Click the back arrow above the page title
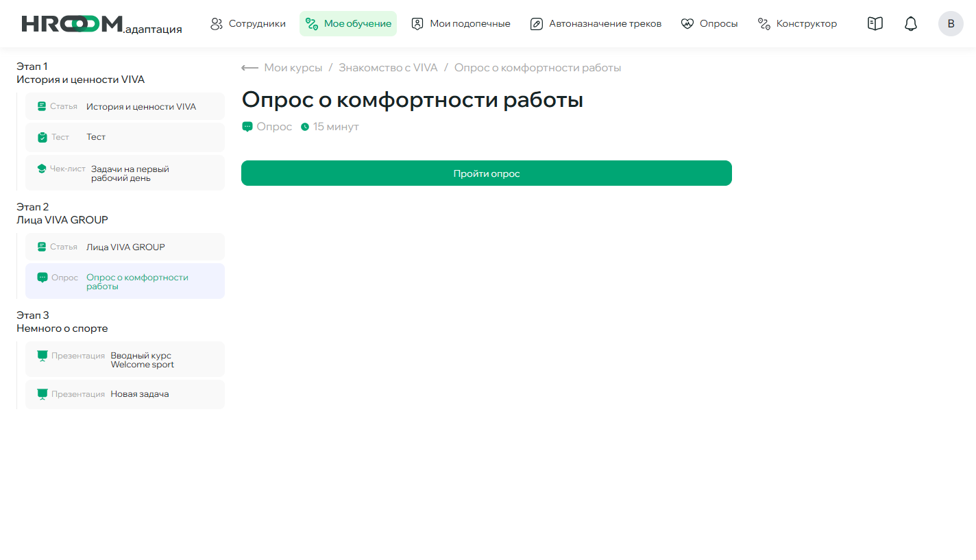The image size is (976, 560). pos(248,67)
